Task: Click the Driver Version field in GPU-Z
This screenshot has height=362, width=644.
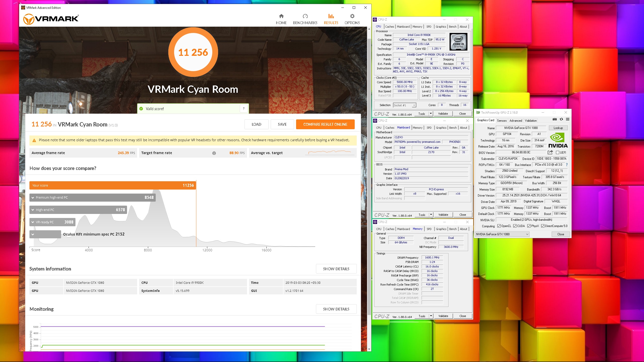Action: [x=532, y=195]
